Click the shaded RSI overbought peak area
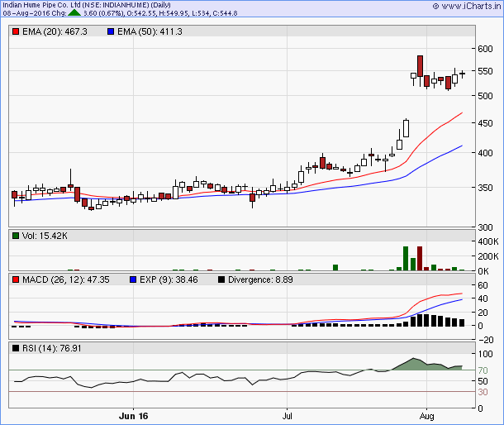The width and height of the screenshot is (504, 425). click(x=426, y=365)
